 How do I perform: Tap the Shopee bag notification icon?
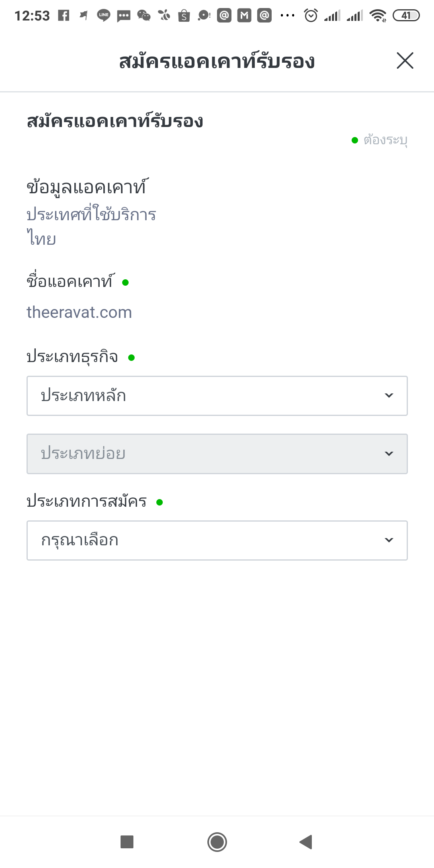[184, 16]
